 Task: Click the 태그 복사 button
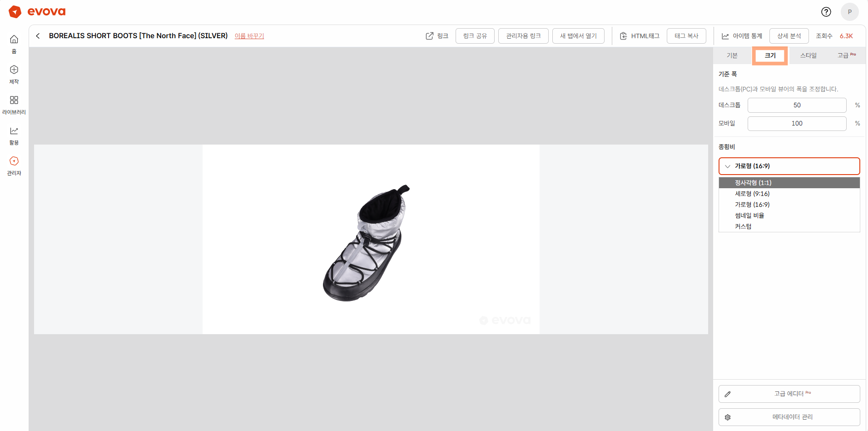[x=686, y=36]
